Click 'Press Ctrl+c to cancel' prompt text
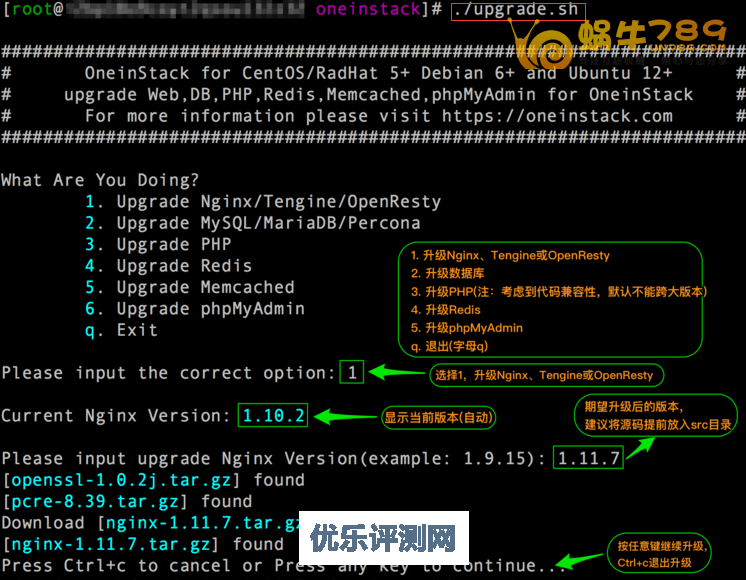This screenshot has width=746, height=580. tap(116, 566)
